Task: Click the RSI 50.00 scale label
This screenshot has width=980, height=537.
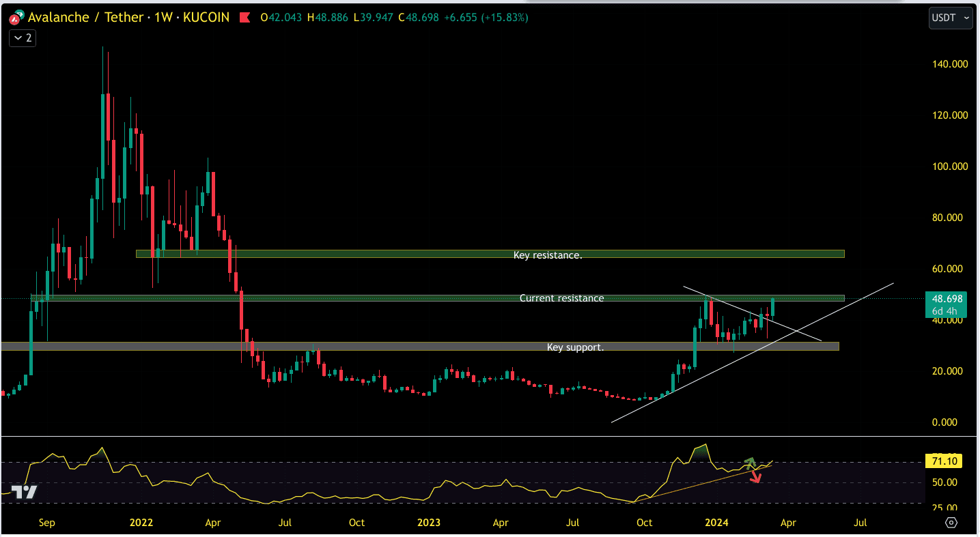Action: coord(945,482)
